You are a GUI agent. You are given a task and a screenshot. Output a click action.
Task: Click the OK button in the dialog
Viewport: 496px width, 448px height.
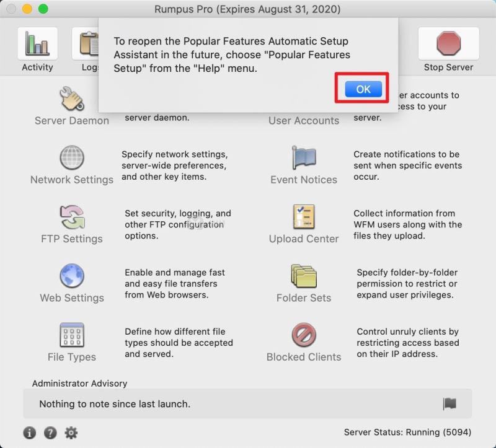pyautogui.click(x=363, y=89)
